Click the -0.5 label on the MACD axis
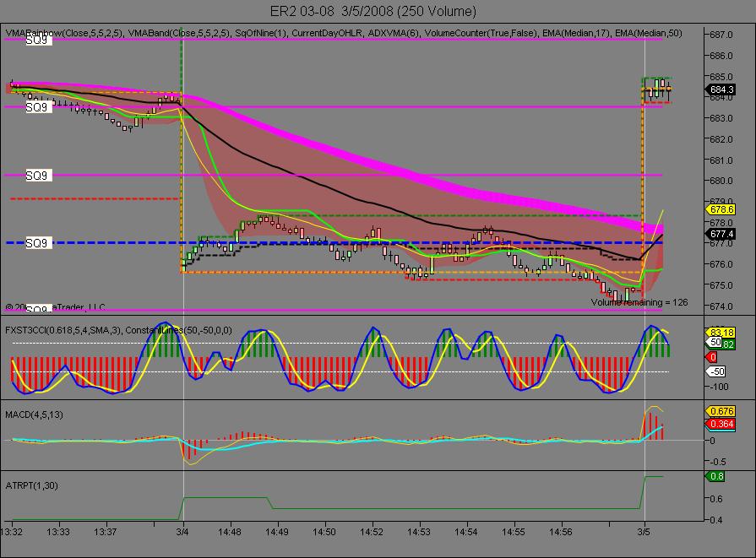Image resolution: width=756 pixels, height=558 pixels. [x=718, y=462]
